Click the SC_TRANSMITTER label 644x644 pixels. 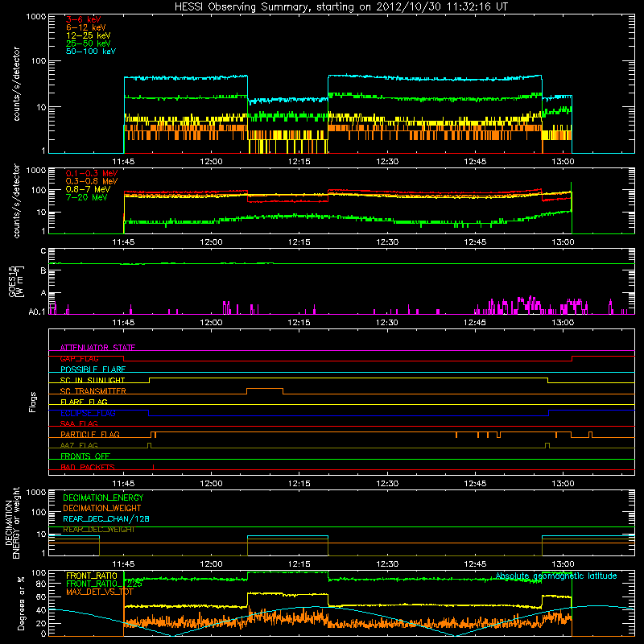[93, 391]
